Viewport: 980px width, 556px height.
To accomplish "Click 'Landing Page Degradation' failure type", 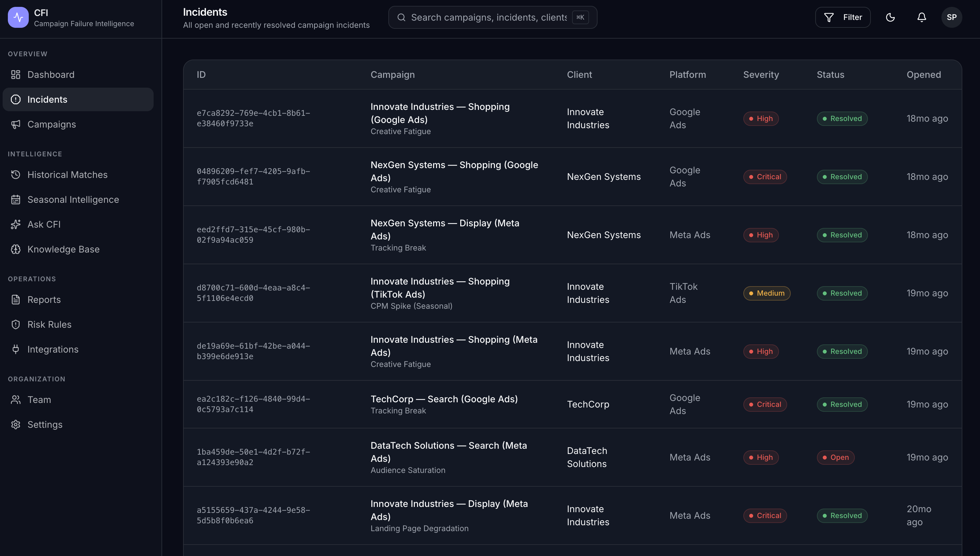I will tap(419, 528).
